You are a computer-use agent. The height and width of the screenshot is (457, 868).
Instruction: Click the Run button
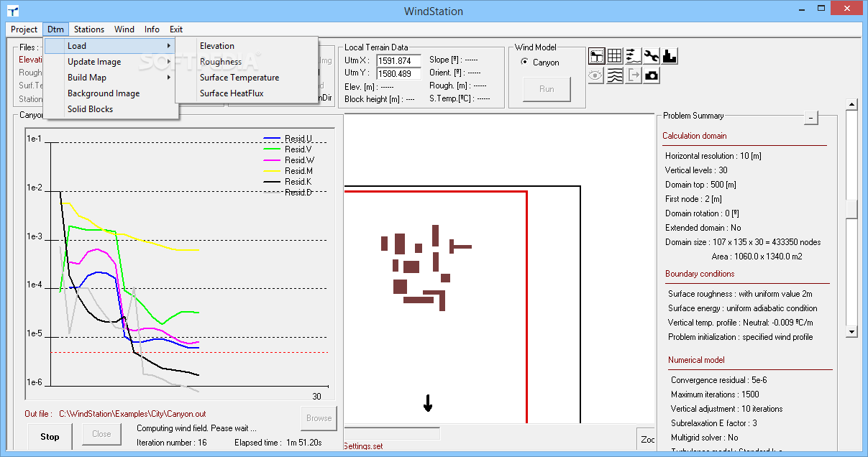tap(547, 89)
